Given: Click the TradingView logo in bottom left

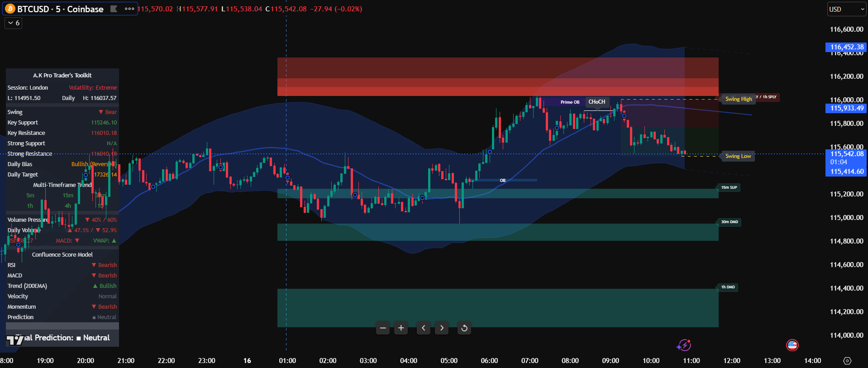Looking at the screenshot, I should [15, 340].
